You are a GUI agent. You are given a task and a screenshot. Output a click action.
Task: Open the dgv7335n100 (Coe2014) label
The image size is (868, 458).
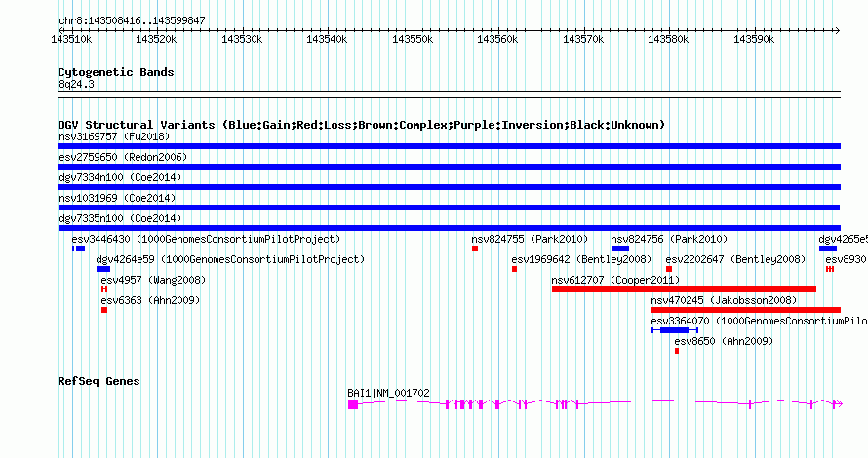coord(120,218)
